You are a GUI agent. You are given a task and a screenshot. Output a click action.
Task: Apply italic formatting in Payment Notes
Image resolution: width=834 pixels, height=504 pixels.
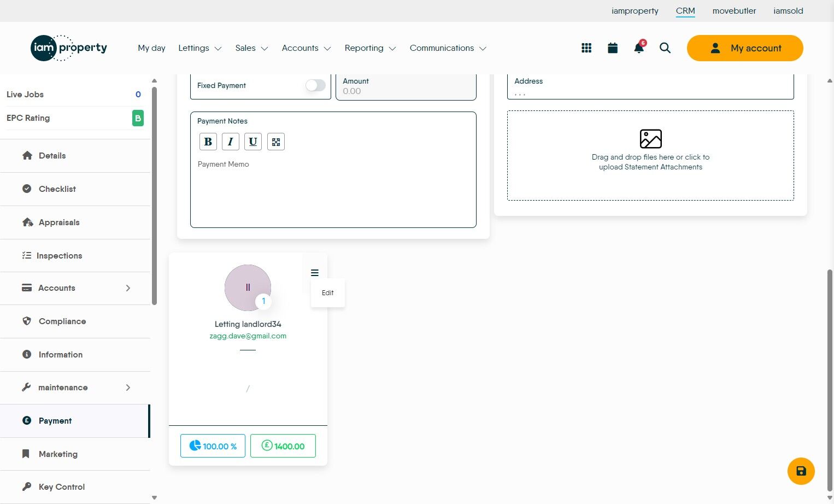click(x=231, y=142)
